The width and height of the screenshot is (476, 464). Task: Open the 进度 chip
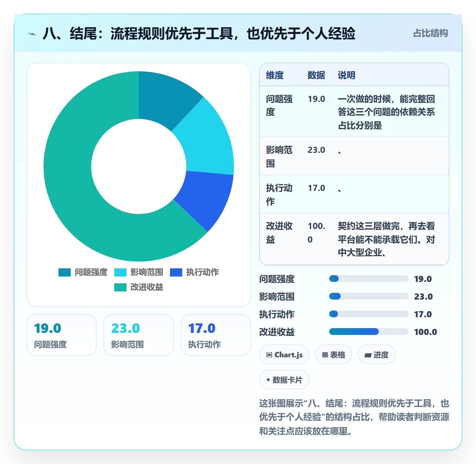(376, 355)
